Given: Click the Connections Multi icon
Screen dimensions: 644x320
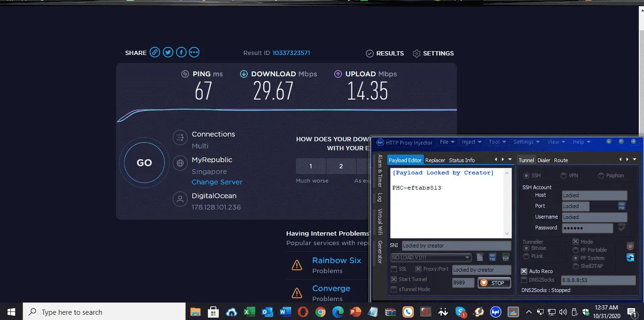Looking at the screenshot, I should tap(180, 138).
